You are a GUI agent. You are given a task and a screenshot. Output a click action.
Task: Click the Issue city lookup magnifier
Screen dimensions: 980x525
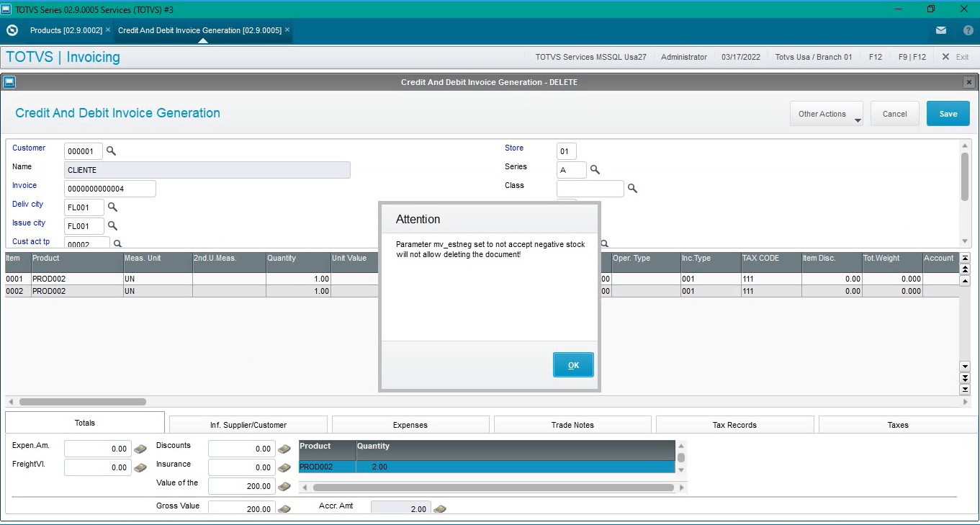[x=112, y=226]
